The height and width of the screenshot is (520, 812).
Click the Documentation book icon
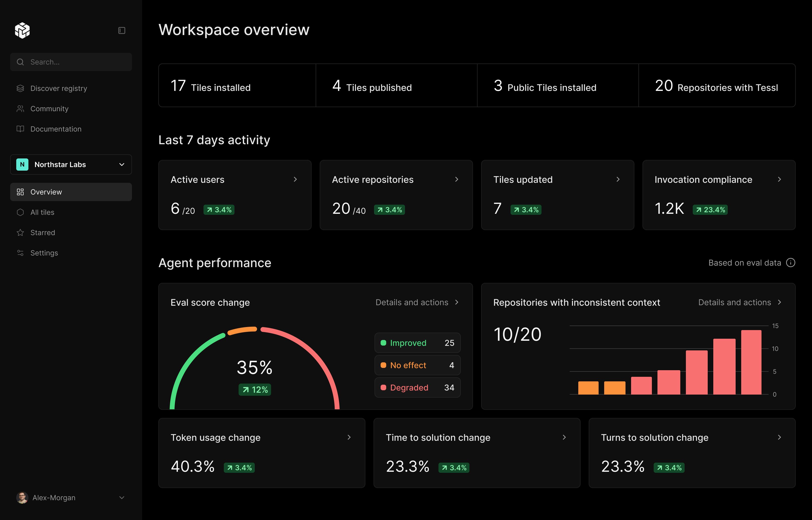click(20, 129)
